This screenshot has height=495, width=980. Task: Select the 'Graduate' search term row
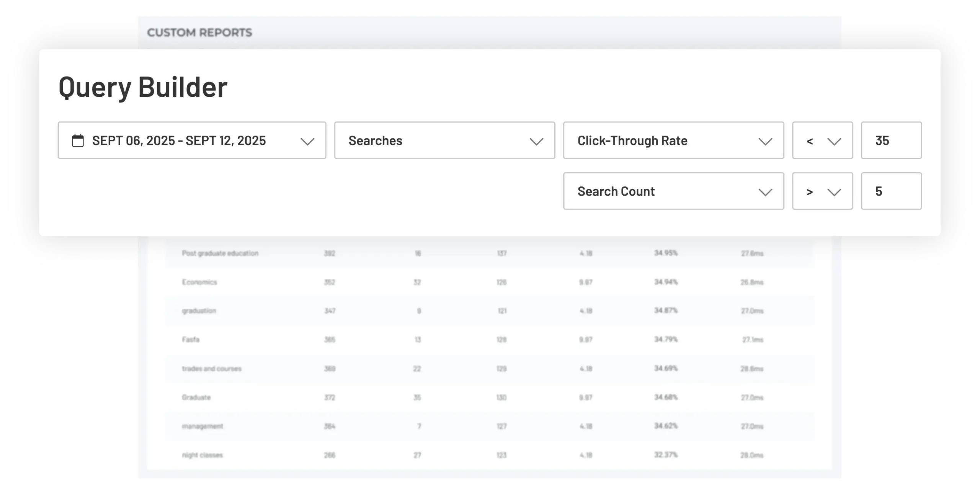coord(196,397)
